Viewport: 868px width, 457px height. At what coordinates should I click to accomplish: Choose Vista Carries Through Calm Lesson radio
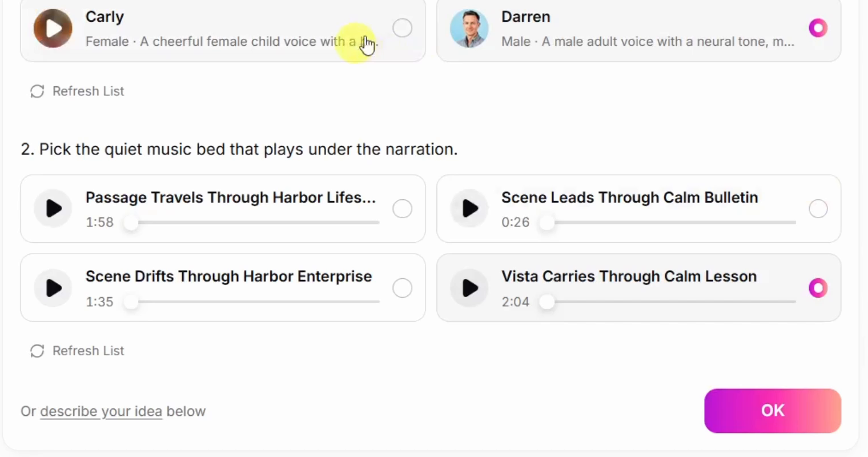(818, 288)
